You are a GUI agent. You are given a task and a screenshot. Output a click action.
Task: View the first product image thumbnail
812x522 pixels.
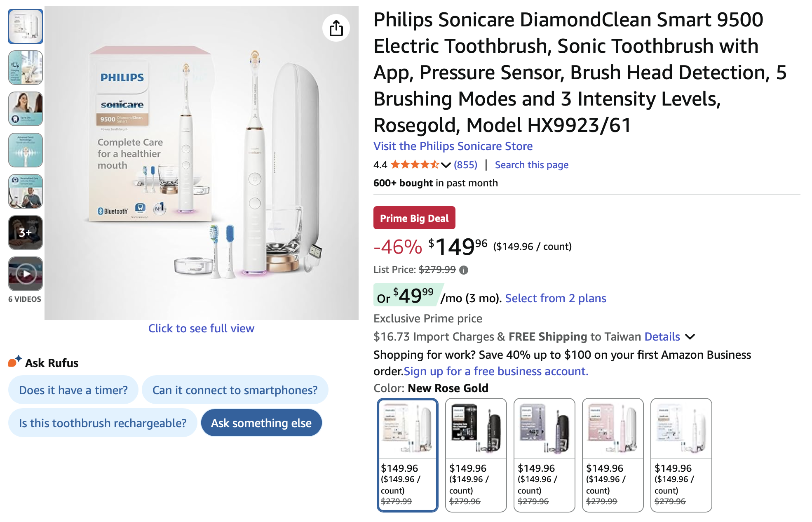click(26, 26)
